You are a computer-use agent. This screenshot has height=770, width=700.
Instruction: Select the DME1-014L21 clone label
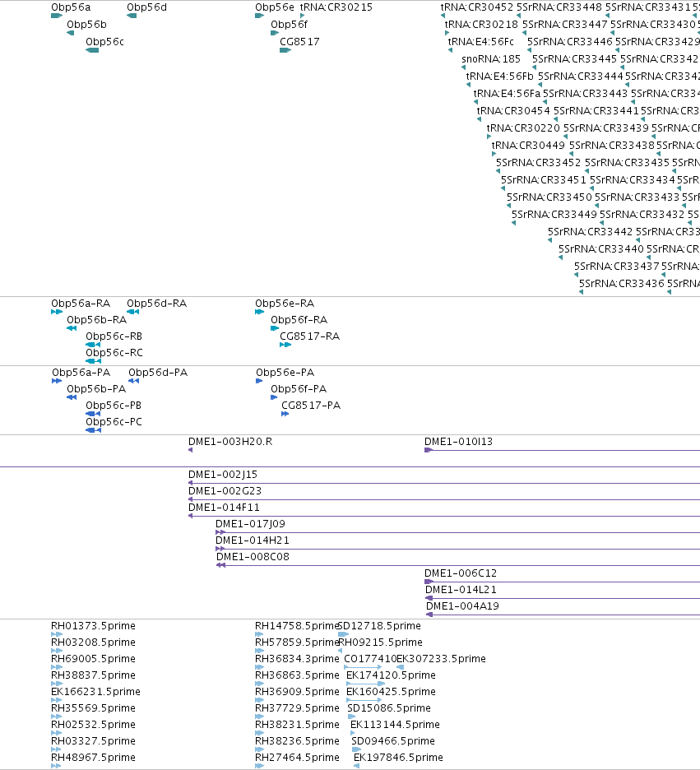coord(461,590)
